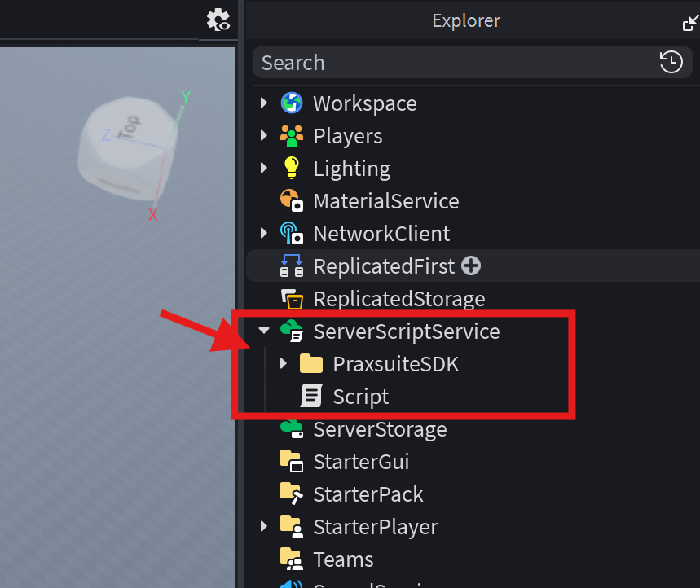Pop out the Explorer panel
The image size is (700, 588).
click(x=690, y=22)
